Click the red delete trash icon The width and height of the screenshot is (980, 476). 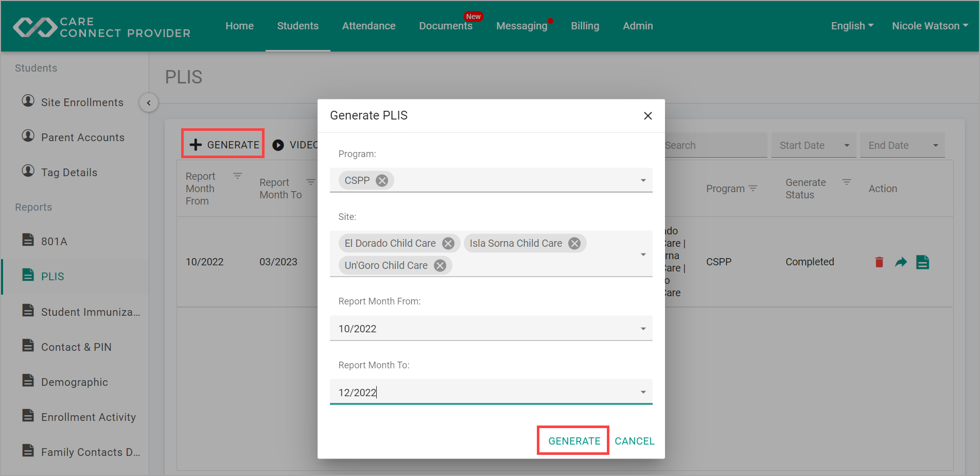pyautogui.click(x=879, y=262)
